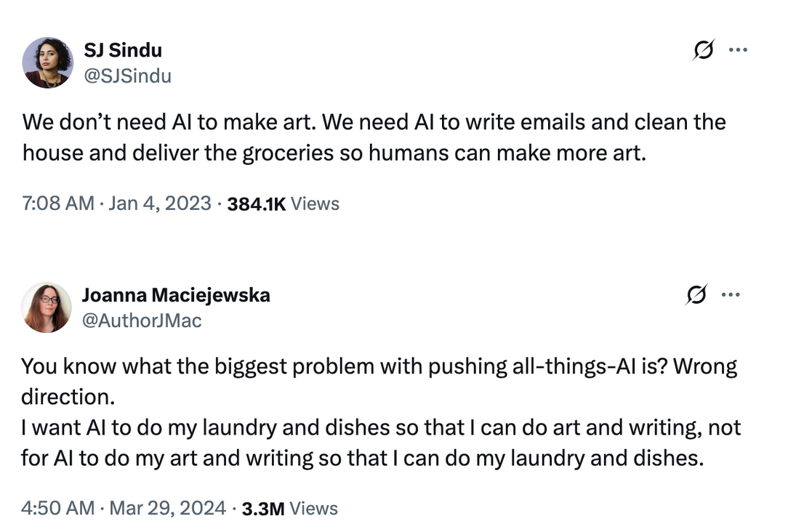Click the 3.3M Views count
The image size is (804, 532).
(x=289, y=508)
